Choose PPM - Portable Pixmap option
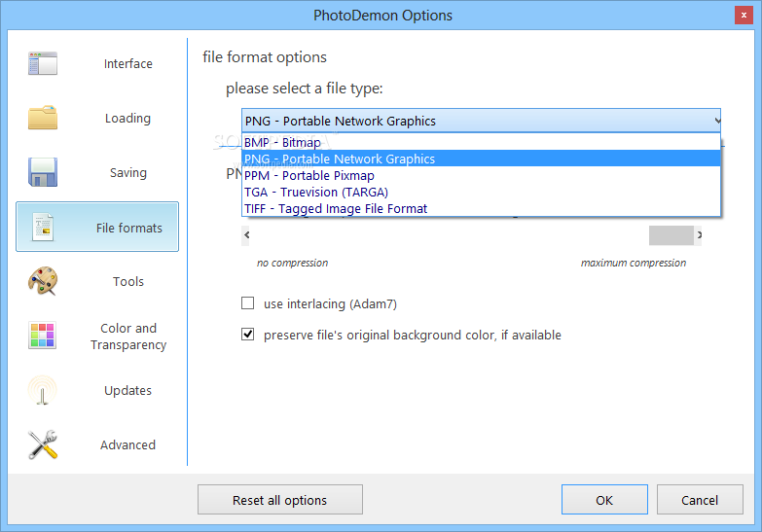 point(481,175)
